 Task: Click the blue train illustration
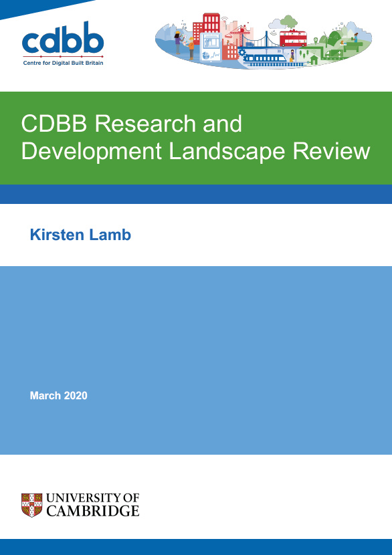266,59
